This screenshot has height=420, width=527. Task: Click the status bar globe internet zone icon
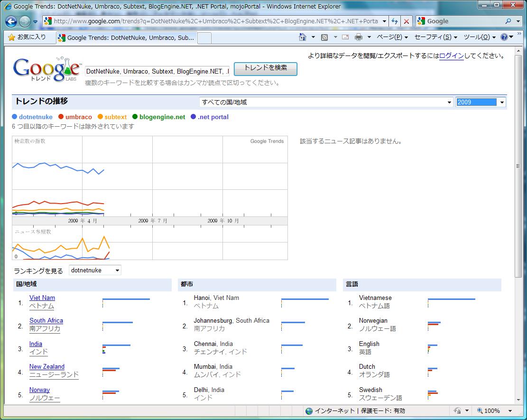click(x=309, y=411)
